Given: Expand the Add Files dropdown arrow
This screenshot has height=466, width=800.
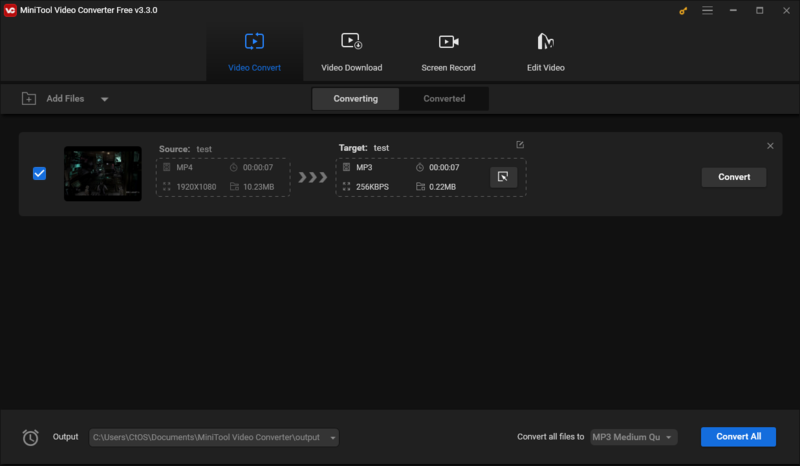Looking at the screenshot, I should pyautogui.click(x=105, y=99).
